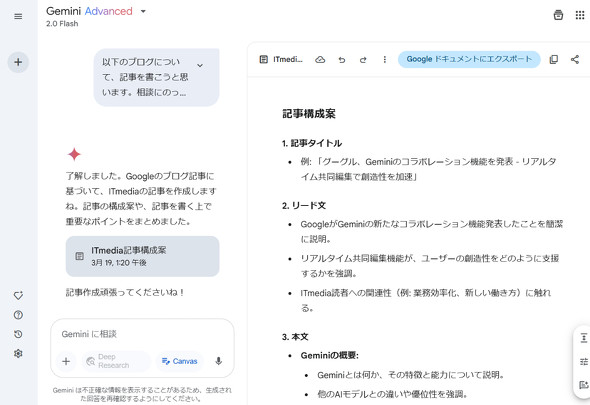
Task: Open the settings gear icon
Action: [x=18, y=353]
